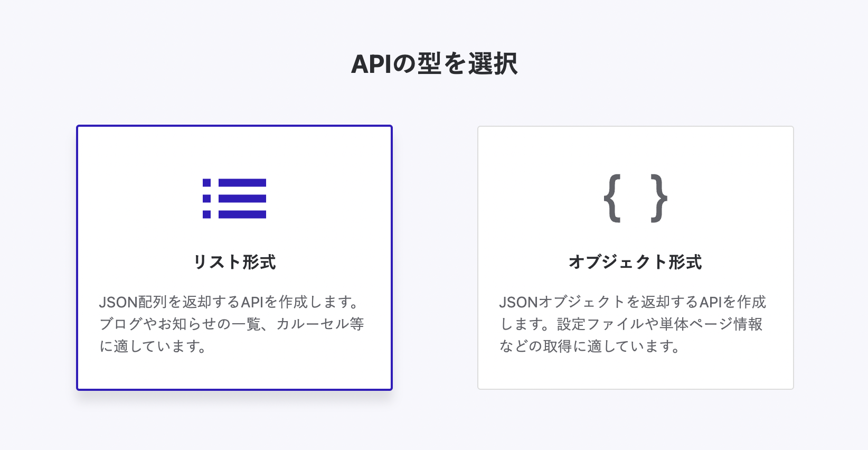Click the line します。設定ファイルや単体ページ情報
This screenshot has width=868, height=450.
(631, 324)
